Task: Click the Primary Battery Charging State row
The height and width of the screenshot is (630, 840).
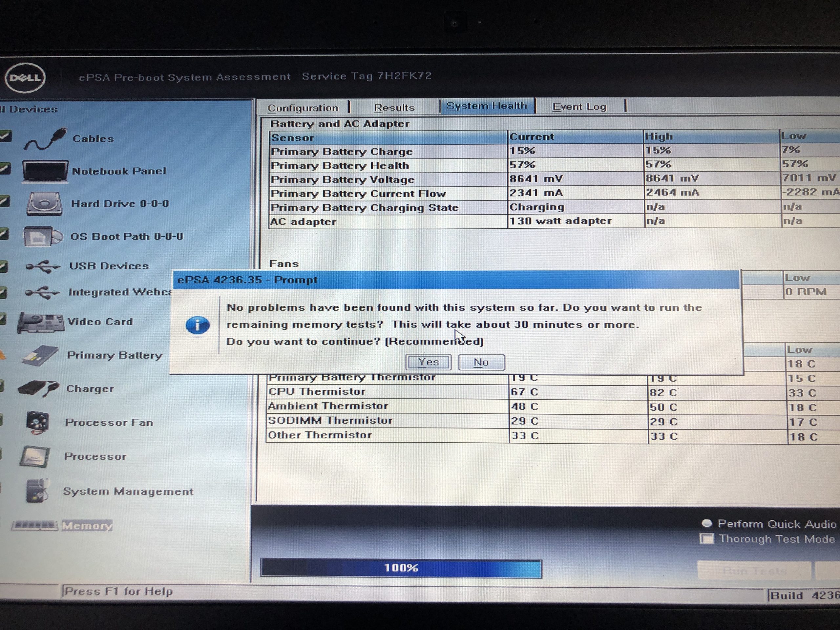Action: pyautogui.click(x=555, y=207)
